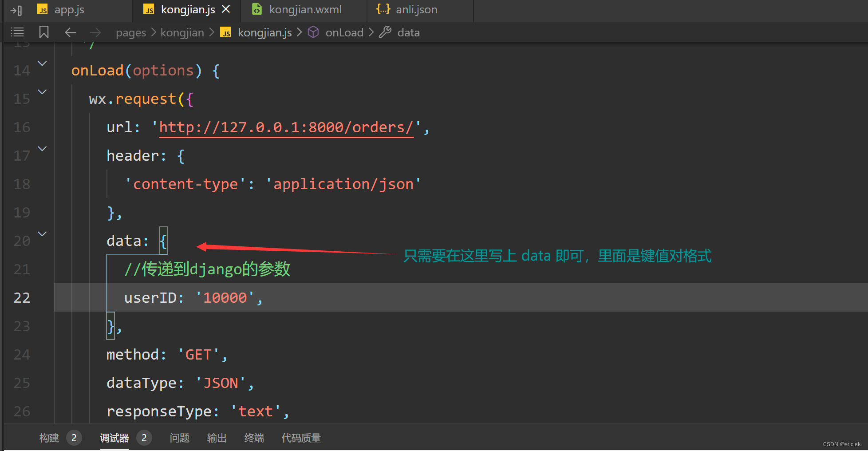
Task: Click the JS file icon in the breadcrumb path
Action: click(225, 32)
